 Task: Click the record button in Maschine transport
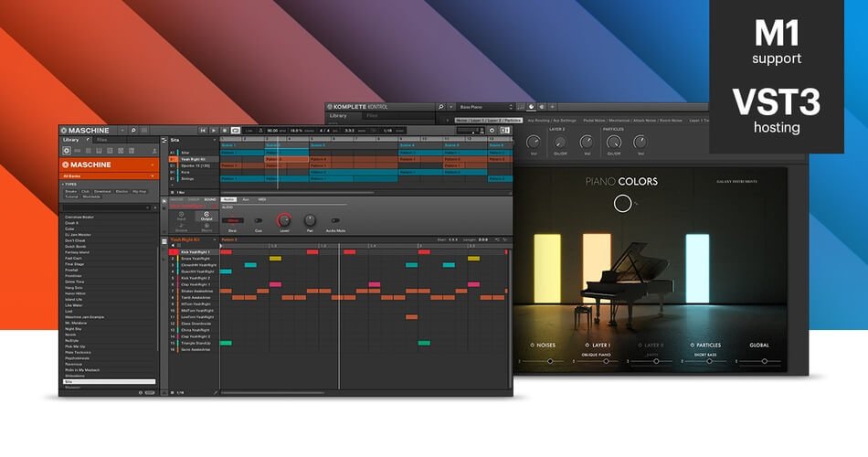(225, 130)
